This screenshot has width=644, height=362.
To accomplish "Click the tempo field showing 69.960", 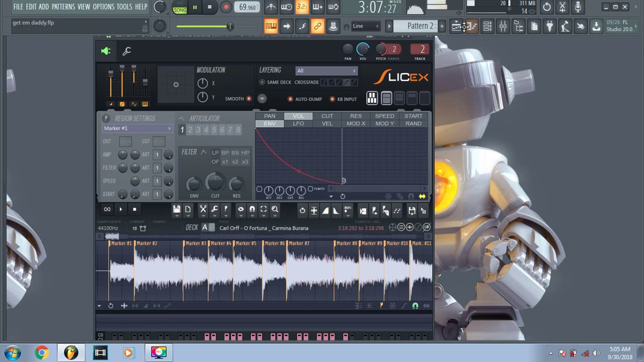I will [248, 7].
